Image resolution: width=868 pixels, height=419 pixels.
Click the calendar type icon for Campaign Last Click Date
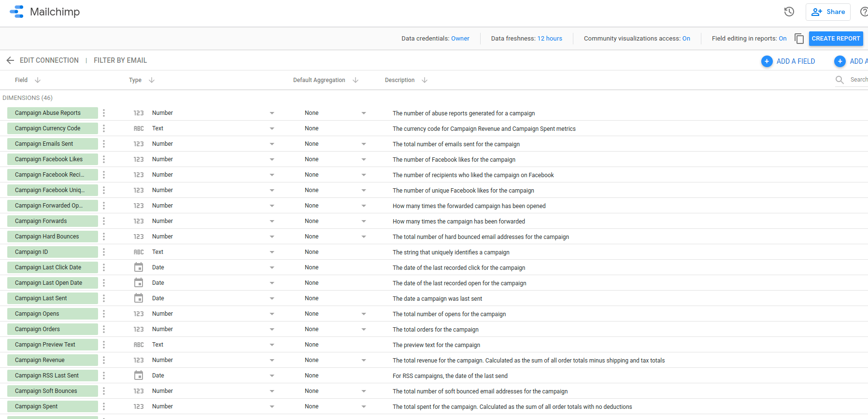(139, 267)
